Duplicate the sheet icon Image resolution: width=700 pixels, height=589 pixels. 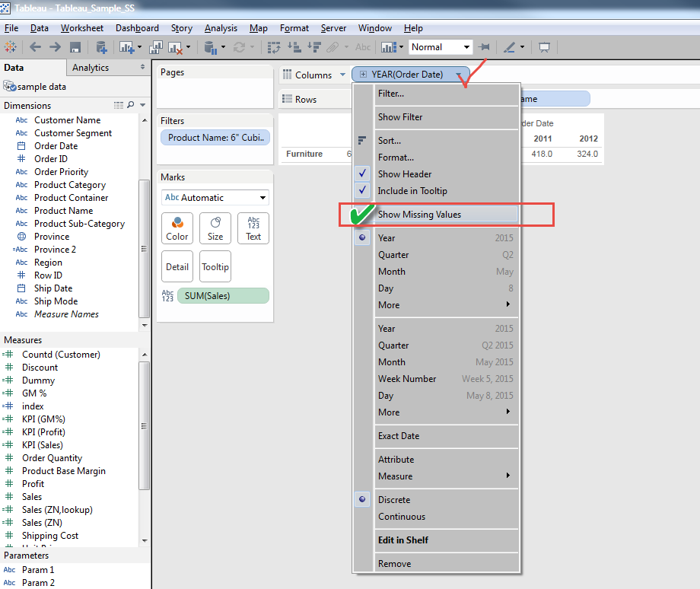155,47
